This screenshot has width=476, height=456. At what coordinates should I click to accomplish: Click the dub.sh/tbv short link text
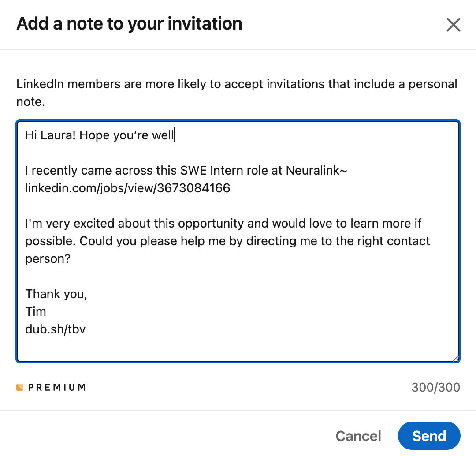55,329
